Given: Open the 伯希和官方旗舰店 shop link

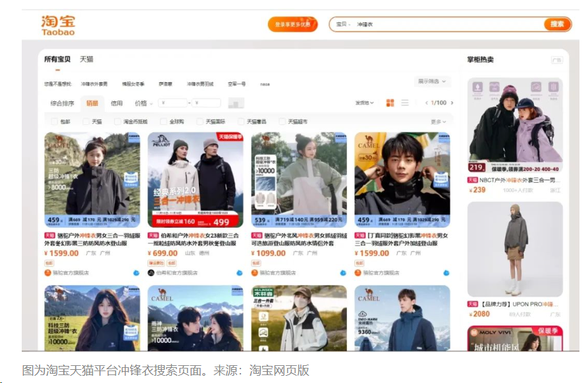Looking at the screenshot, I should (176, 273).
